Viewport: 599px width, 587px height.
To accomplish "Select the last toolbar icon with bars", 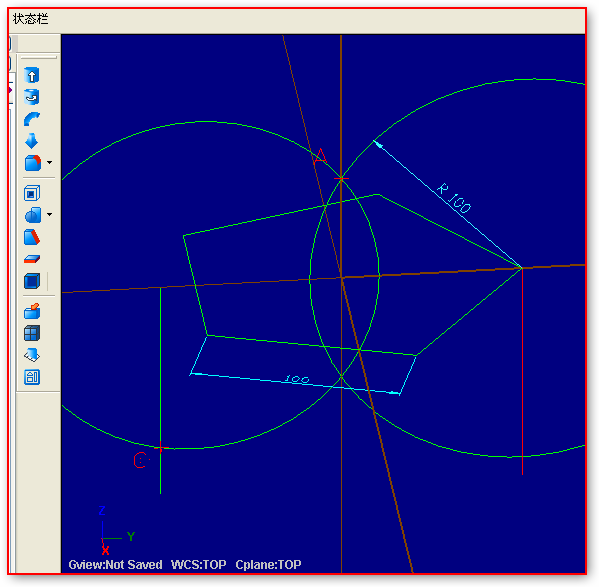I will point(32,377).
